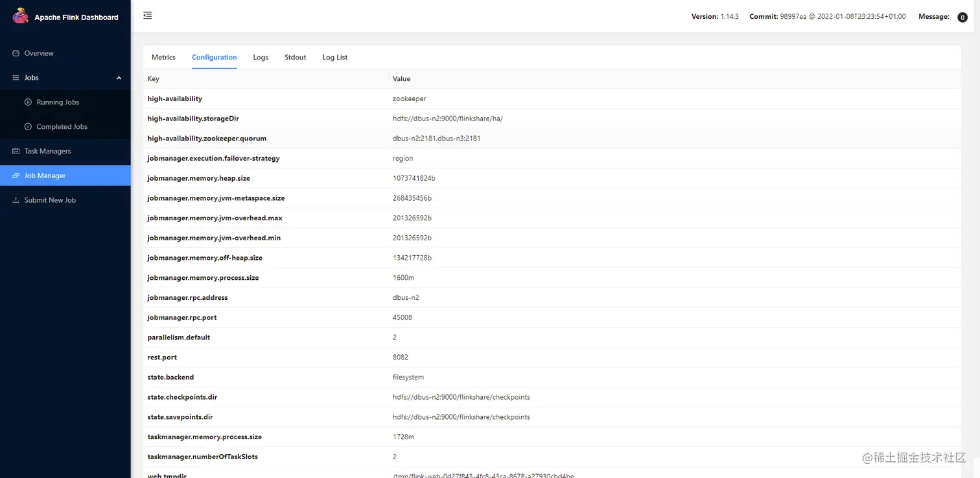This screenshot has width=980, height=478.
Task: Click the region value
Action: pyautogui.click(x=403, y=158)
